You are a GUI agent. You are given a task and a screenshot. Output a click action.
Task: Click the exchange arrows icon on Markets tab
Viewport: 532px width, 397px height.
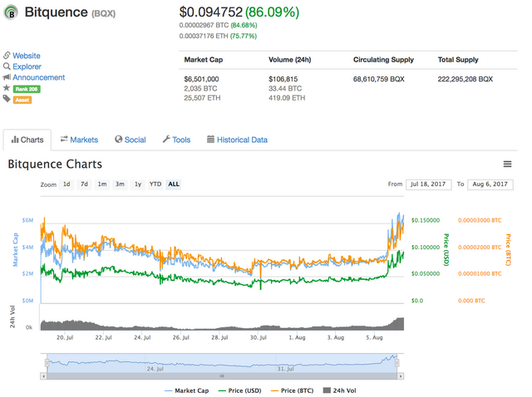pos(64,139)
